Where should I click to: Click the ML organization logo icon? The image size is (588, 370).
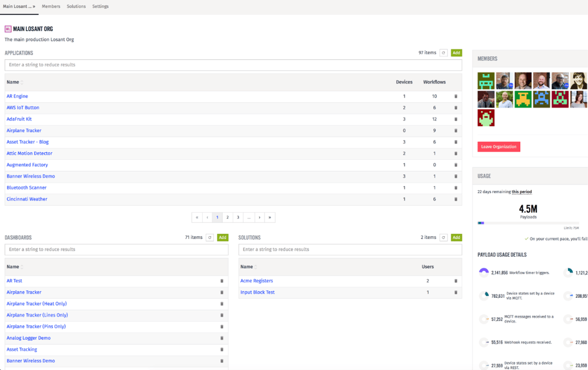(x=8, y=29)
